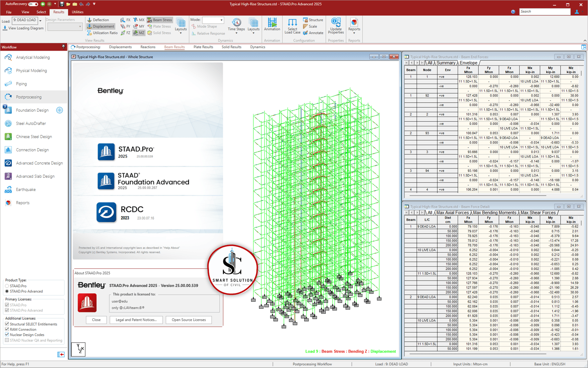Close the About STAAD.Pro dialog
Image resolution: width=588 pixels, height=368 pixels.
point(96,320)
